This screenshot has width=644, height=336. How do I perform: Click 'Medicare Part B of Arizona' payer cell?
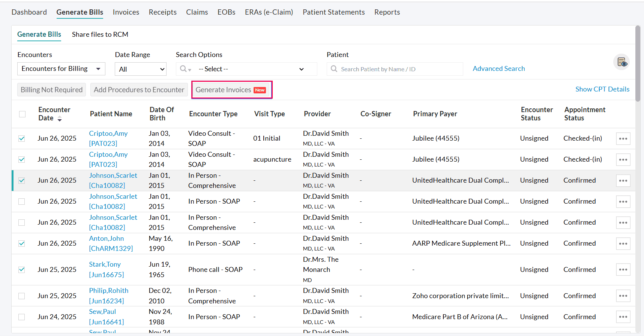[460, 317]
